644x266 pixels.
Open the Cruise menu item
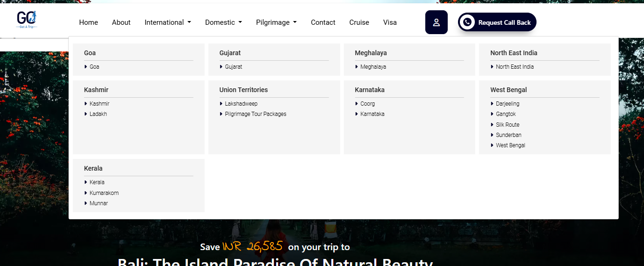pos(359,22)
